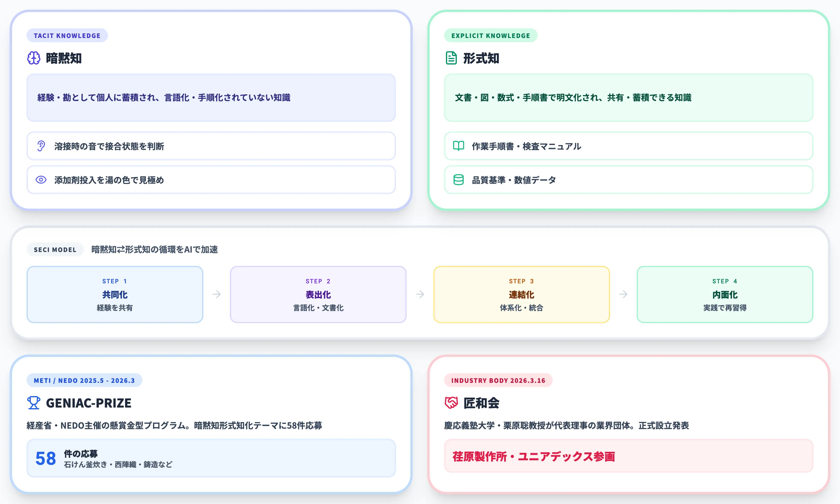
Task: Expand the arrow after 連結化 step
Action: 623,295
